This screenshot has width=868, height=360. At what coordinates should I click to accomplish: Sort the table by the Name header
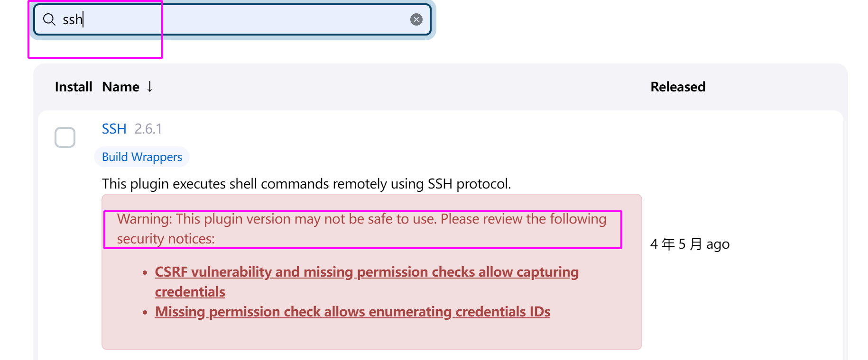(x=120, y=87)
